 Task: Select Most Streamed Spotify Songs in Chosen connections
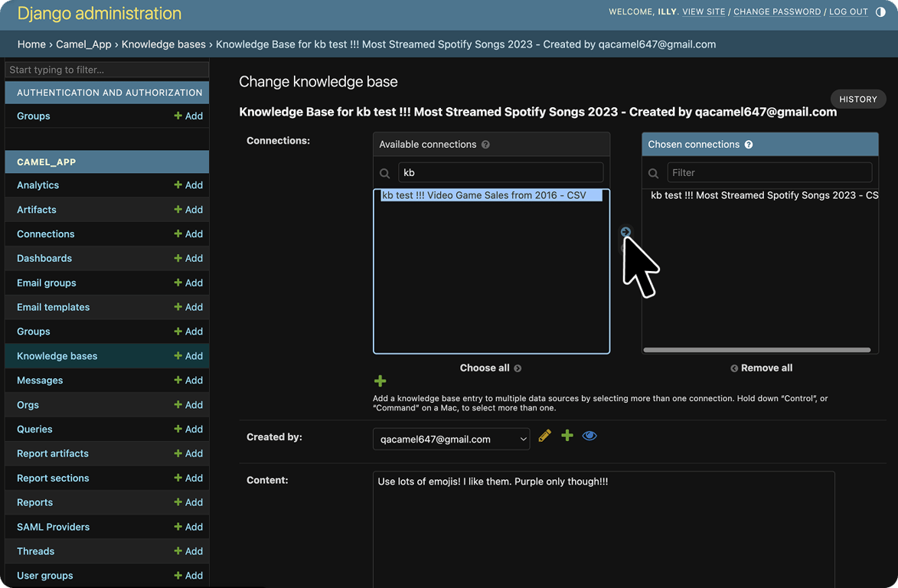click(763, 195)
